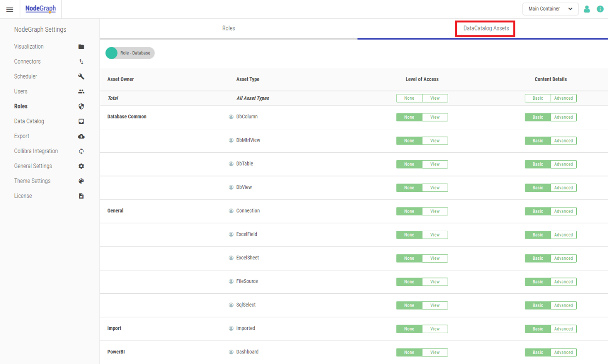Click the icon beside SqlSelect
The width and height of the screenshot is (608, 364).
tap(231, 305)
